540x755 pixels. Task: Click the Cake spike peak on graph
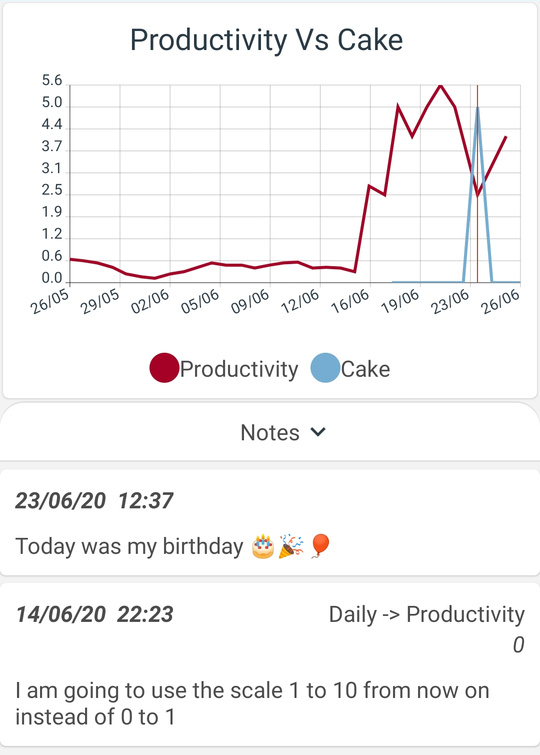(x=477, y=108)
